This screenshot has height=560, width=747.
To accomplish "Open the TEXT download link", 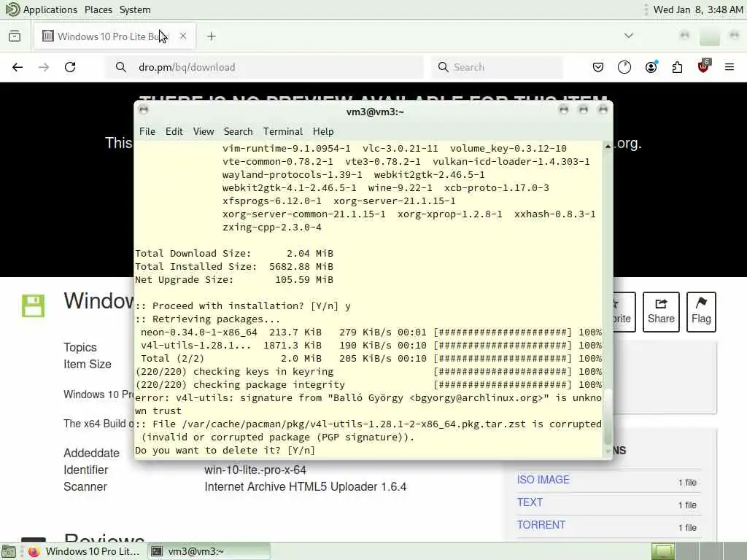I will pyautogui.click(x=530, y=502).
